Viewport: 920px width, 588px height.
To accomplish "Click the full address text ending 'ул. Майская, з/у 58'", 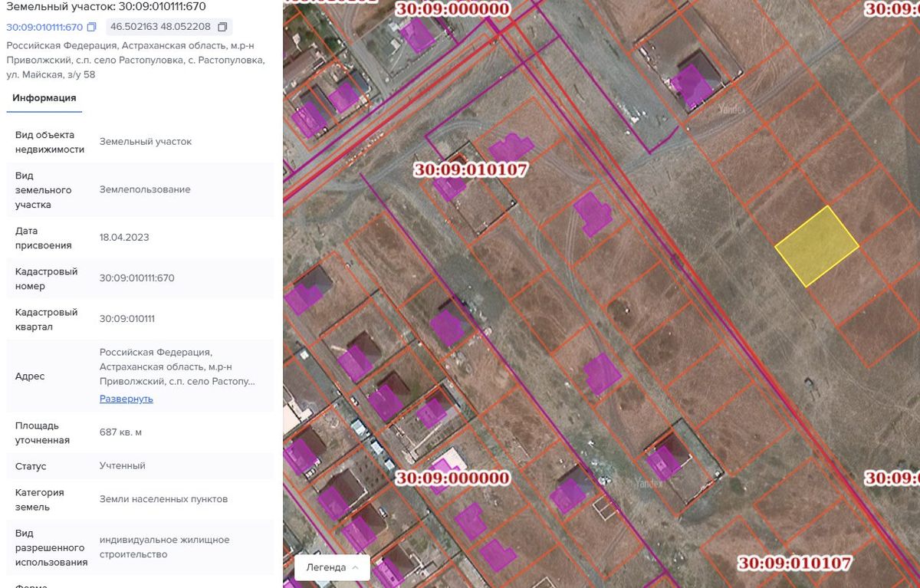I will click(136, 60).
